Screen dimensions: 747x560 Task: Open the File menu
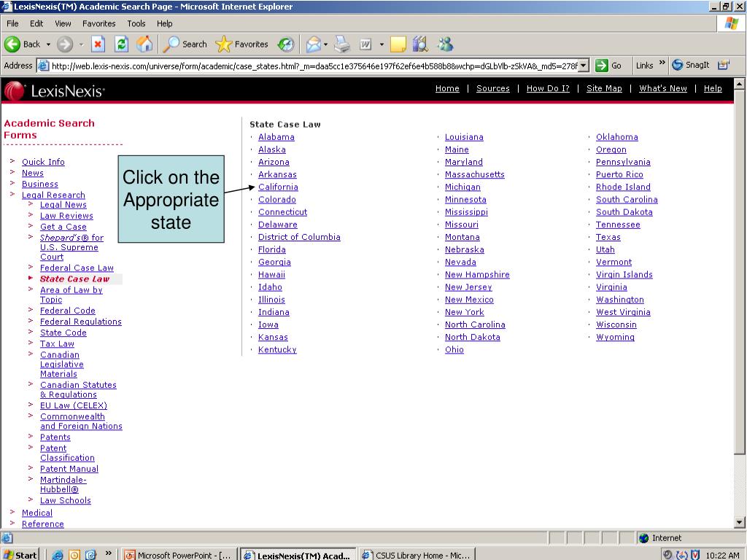point(12,23)
